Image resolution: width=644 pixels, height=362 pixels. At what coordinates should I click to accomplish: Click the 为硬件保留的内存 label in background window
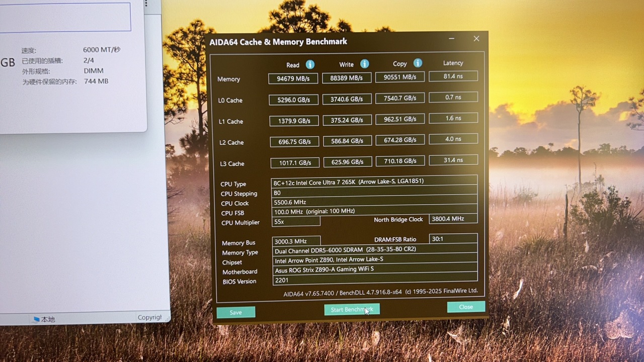tap(49, 82)
